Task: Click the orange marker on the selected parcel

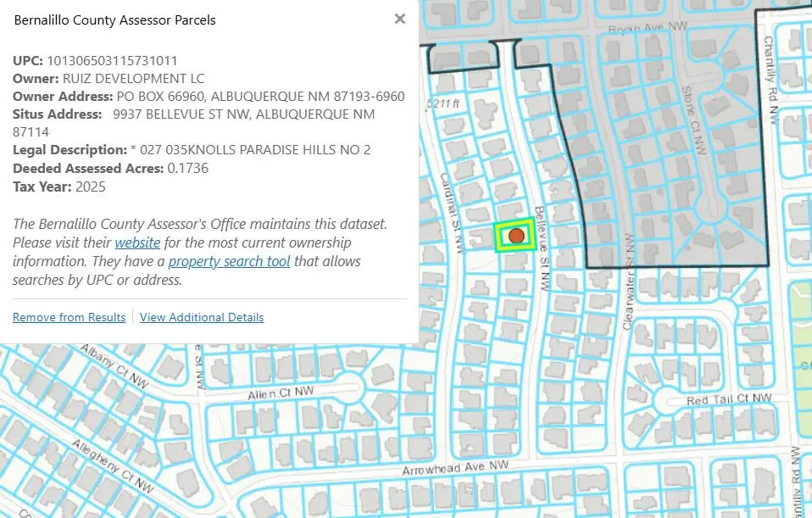Action: [514, 236]
